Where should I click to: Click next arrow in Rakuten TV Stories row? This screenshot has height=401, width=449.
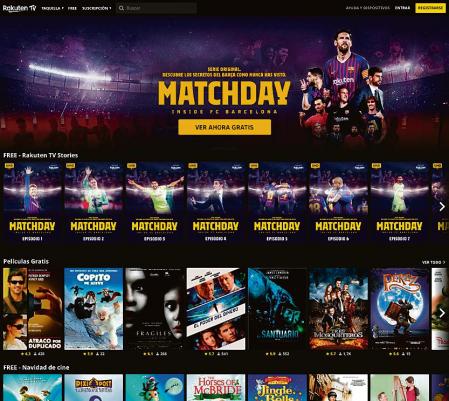coord(442,207)
